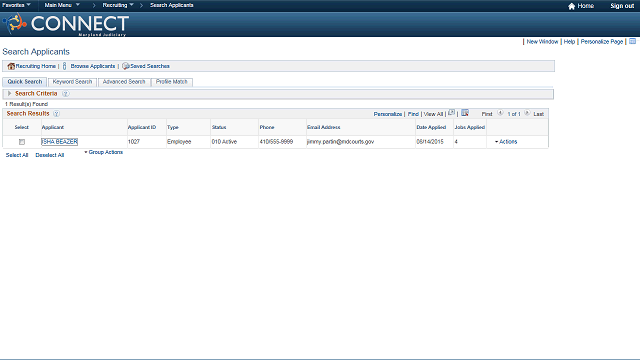Click the download-to-spreadsheet grid icon
The image size is (640, 360).
(x=465, y=113)
